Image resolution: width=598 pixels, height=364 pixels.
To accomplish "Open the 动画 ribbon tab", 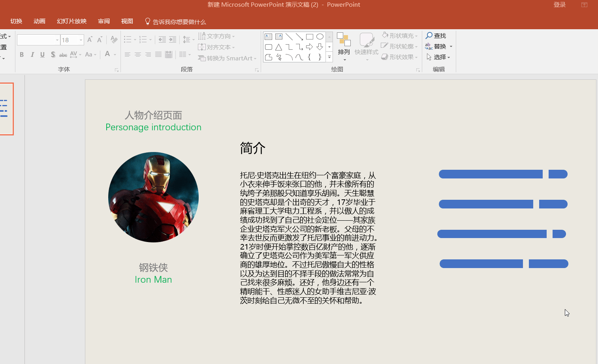I will click(x=39, y=21).
